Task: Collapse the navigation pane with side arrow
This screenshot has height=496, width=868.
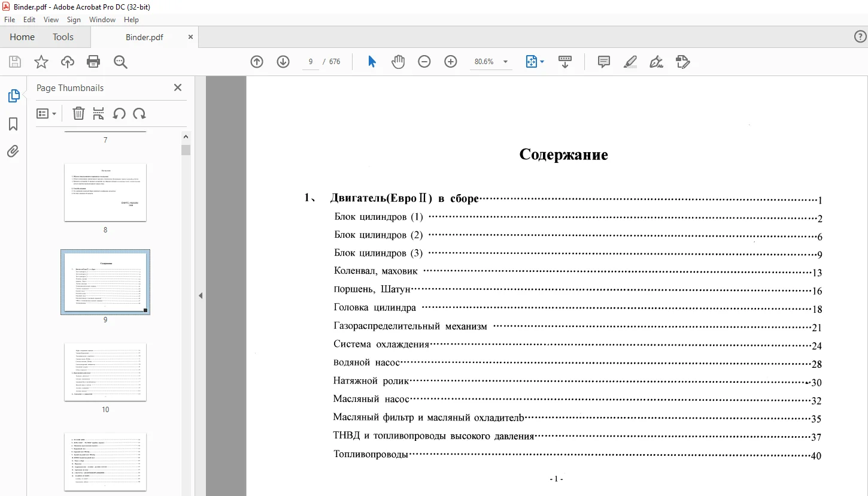Action: pyautogui.click(x=201, y=295)
